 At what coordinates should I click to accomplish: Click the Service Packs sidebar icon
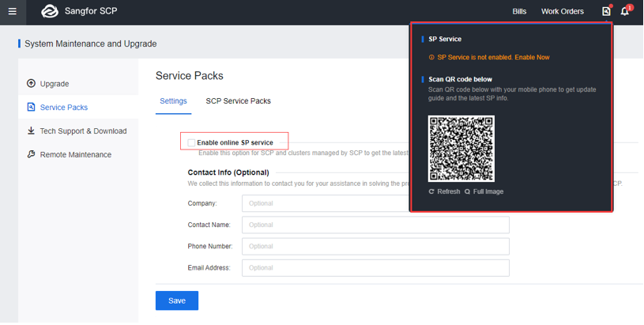(31, 107)
